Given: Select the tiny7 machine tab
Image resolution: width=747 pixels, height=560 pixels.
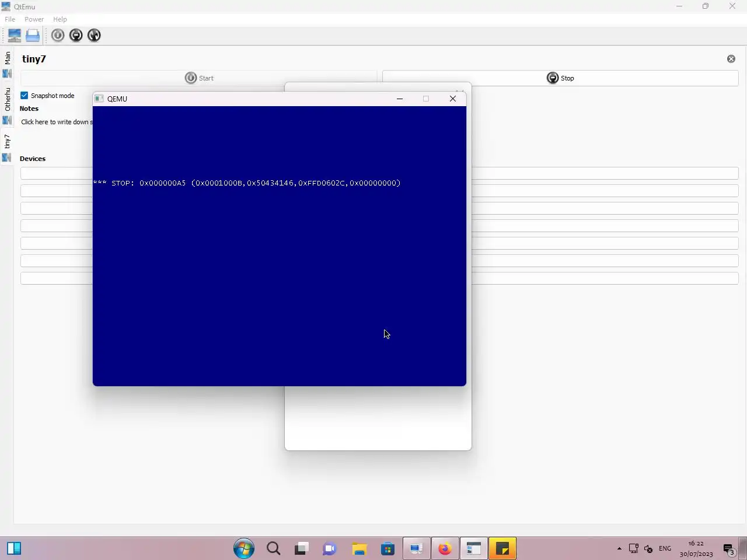Looking at the screenshot, I should point(7,148).
